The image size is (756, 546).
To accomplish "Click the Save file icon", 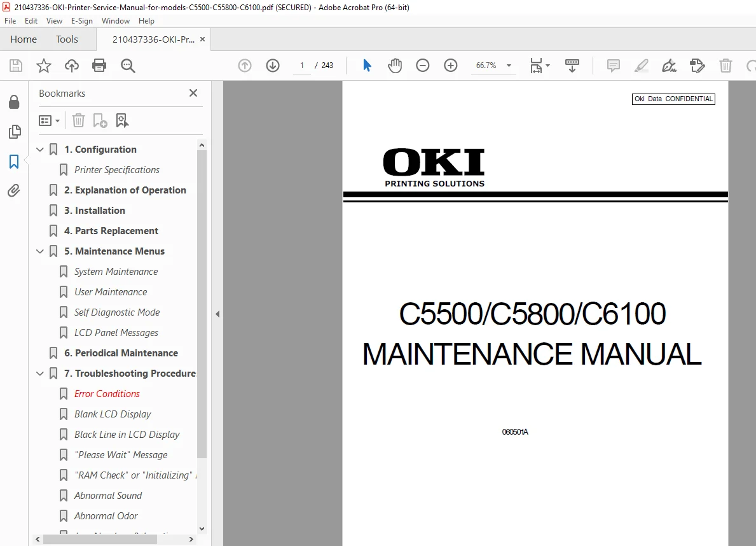I will [x=16, y=65].
